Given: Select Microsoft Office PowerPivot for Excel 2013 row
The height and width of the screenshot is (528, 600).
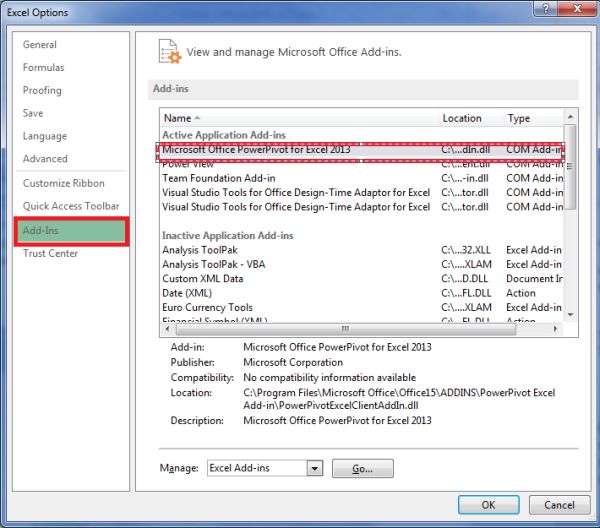Looking at the screenshot, I should pyautogui.click(x=361, y=150).
